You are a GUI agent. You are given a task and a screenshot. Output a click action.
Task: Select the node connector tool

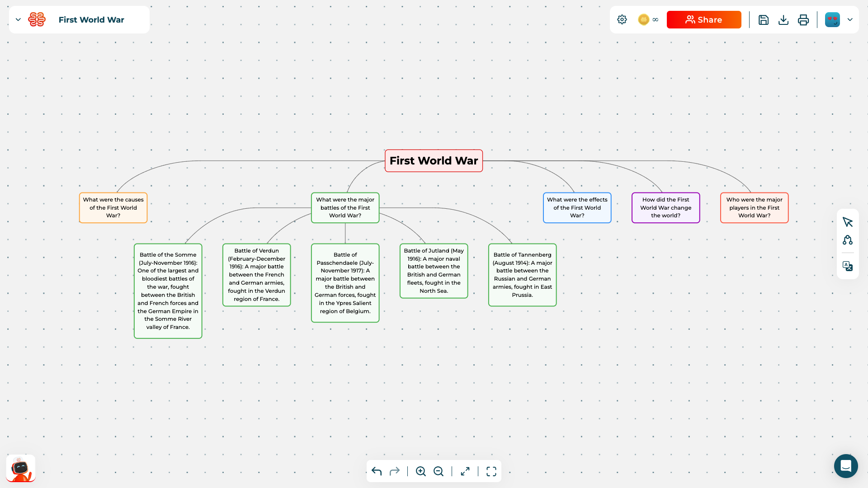point(848,240)
